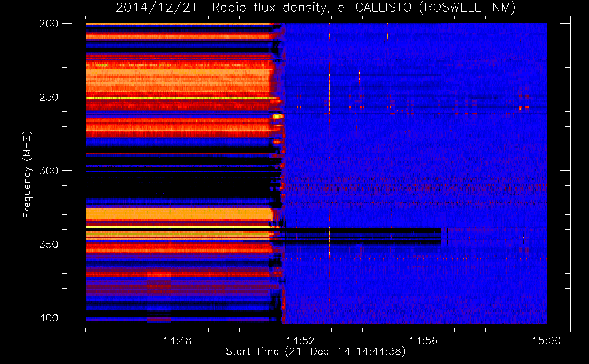Viewport: 589px width, 364px height.
Task: Click the 2014/12/21 plot title text
Action: click(x=156, y=7)
